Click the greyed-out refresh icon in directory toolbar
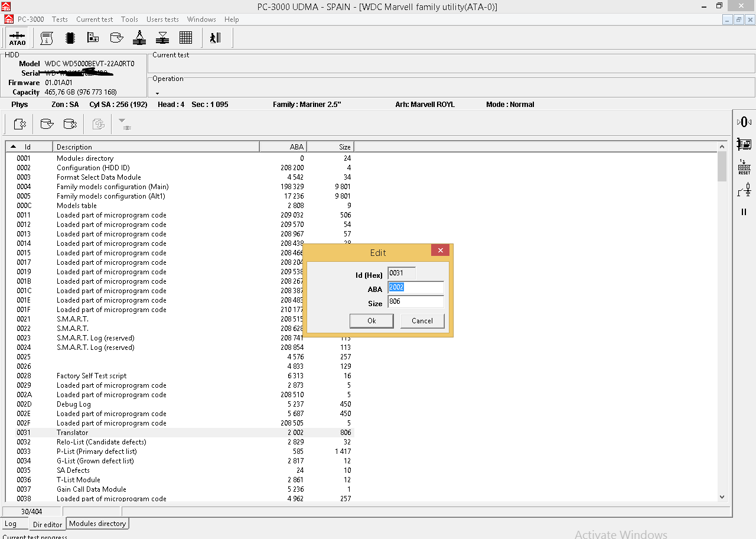This screenshot has height=539, width=756. (99, 124)
